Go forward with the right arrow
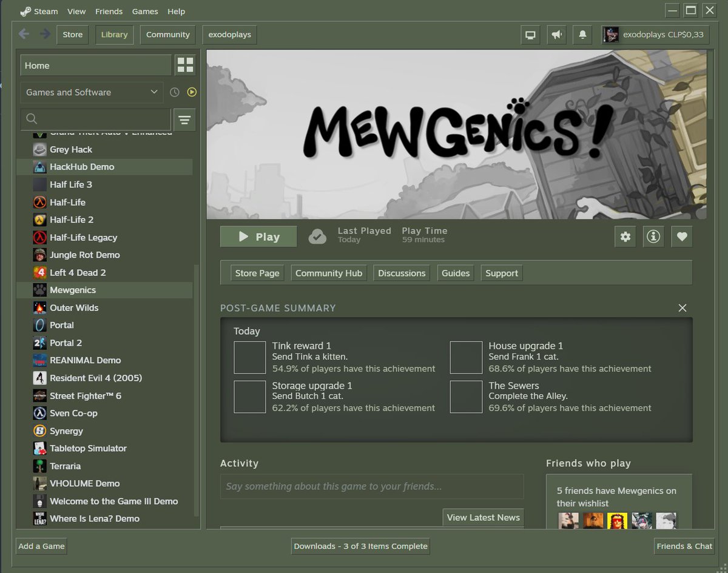728x573 pixels. 44,34
